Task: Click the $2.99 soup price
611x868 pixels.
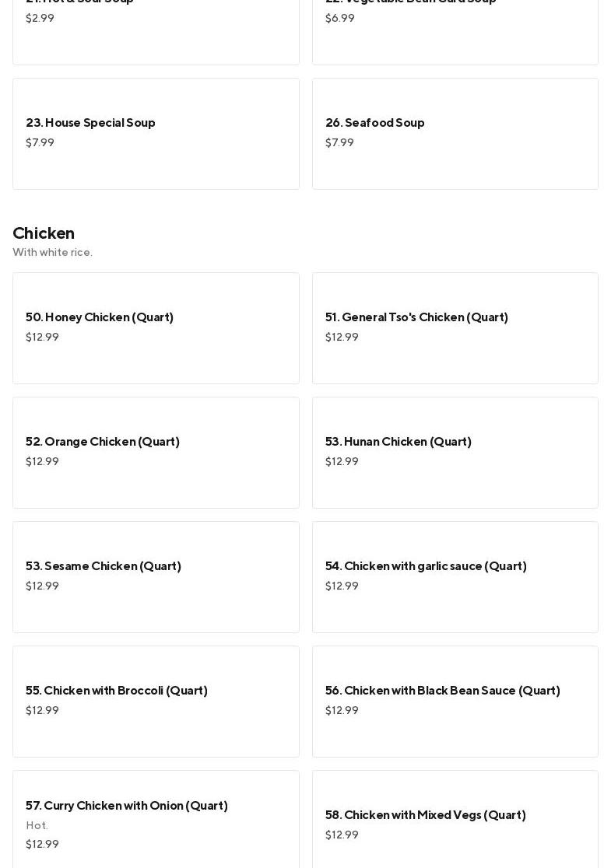Action: [40, 18]
